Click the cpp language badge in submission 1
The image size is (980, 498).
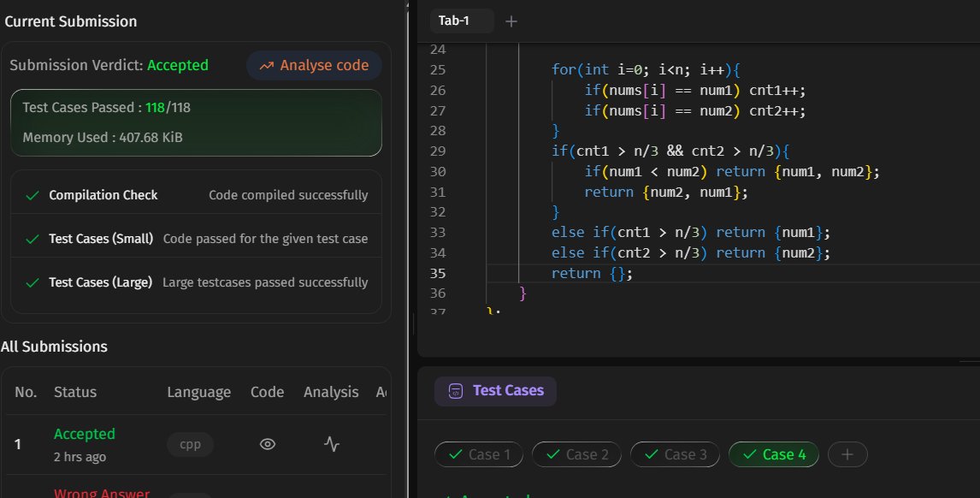click(191, 444)
